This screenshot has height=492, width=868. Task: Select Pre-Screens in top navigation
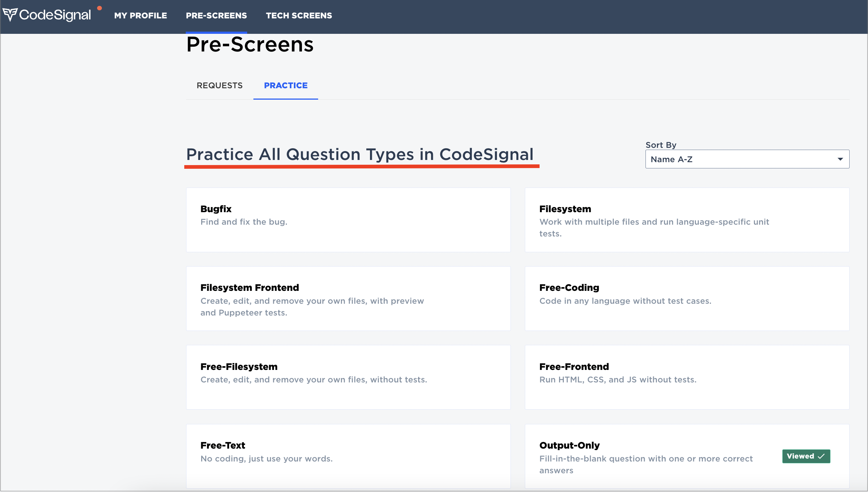216,15
